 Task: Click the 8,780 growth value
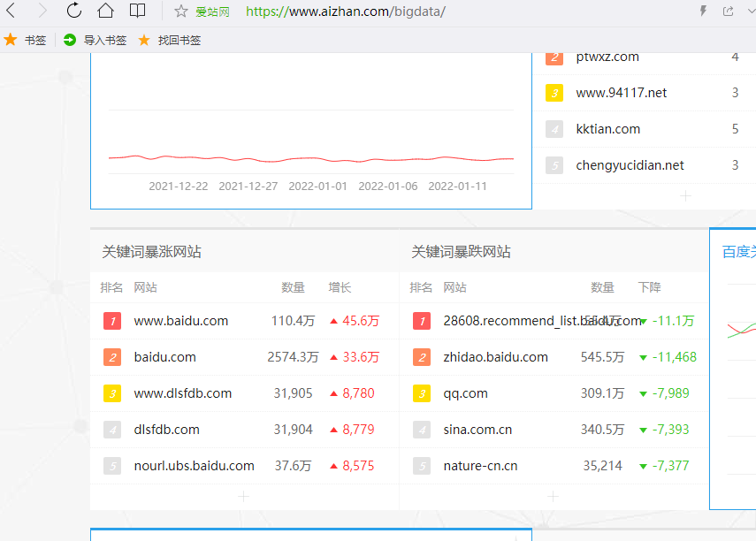point(358,393)
